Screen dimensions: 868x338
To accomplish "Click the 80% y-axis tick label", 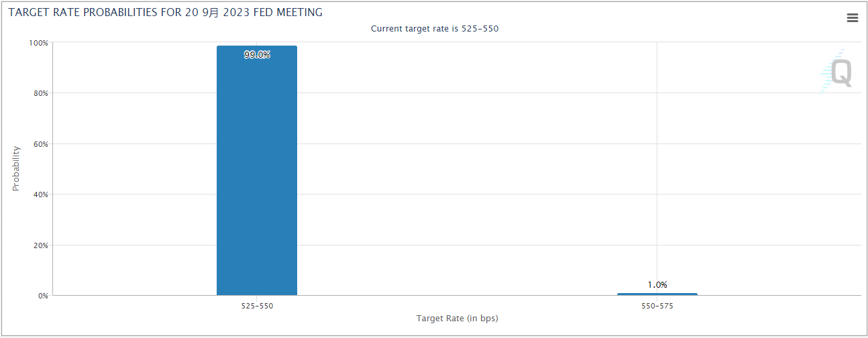I will 42,93.
